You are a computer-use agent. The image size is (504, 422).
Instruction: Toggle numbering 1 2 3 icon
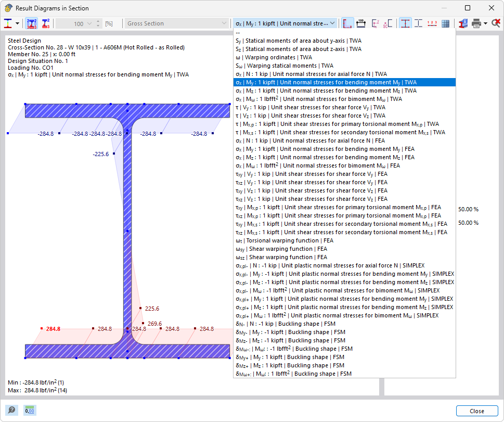432,23
